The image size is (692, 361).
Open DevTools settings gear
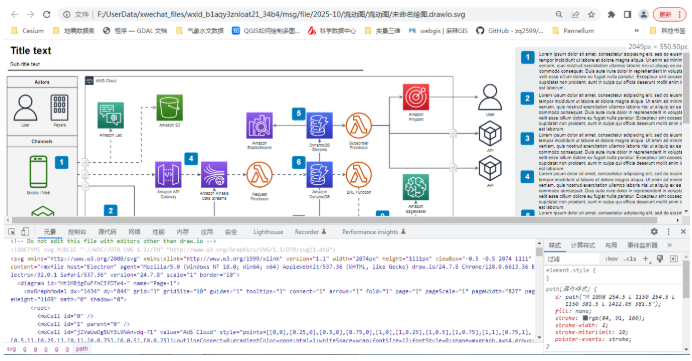tap(654, 232)
